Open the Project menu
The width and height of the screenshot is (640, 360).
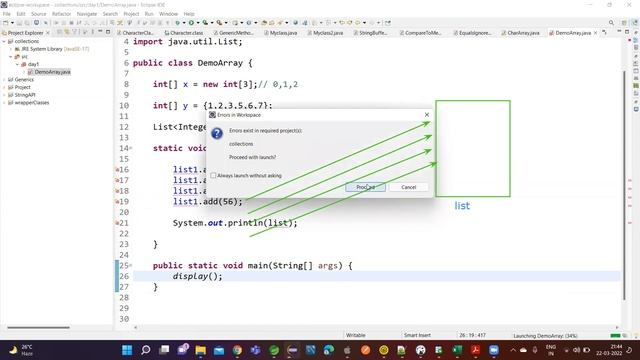(131, 14)
